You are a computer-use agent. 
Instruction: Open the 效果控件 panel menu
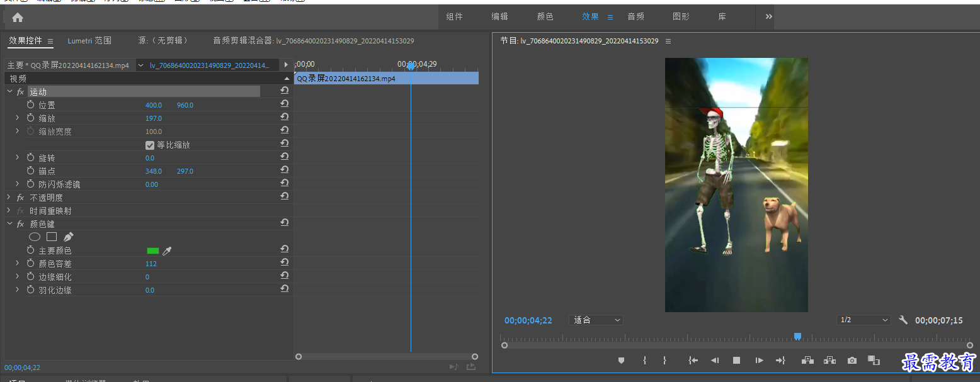click(50, 42)
